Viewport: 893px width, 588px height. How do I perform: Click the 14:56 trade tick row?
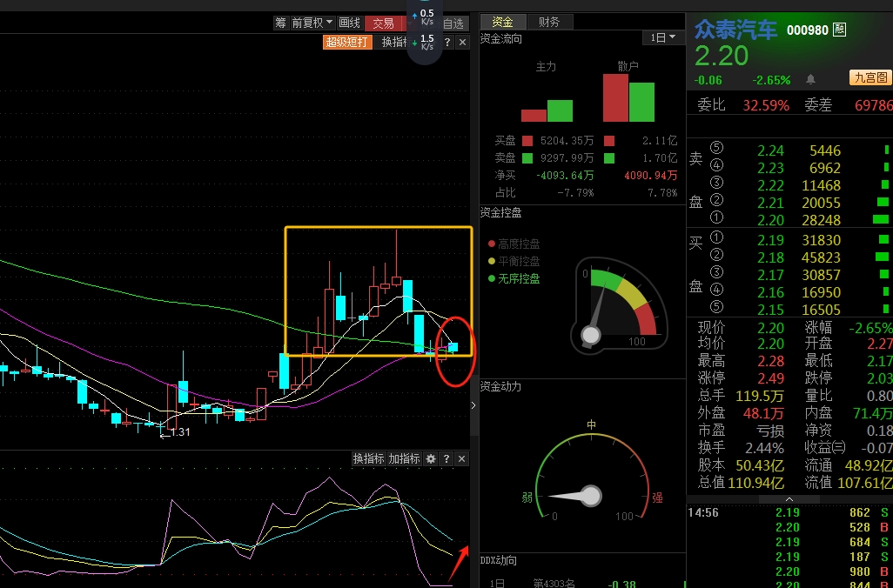pyautogui.click(x=790, y=513)
